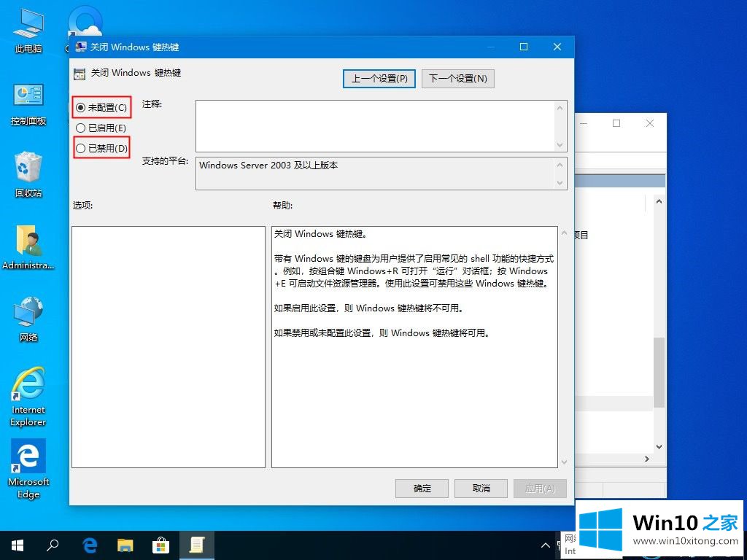Open the 网络 network desktop icon
This screenshot has width=747, height=560.
coord(28,319)
